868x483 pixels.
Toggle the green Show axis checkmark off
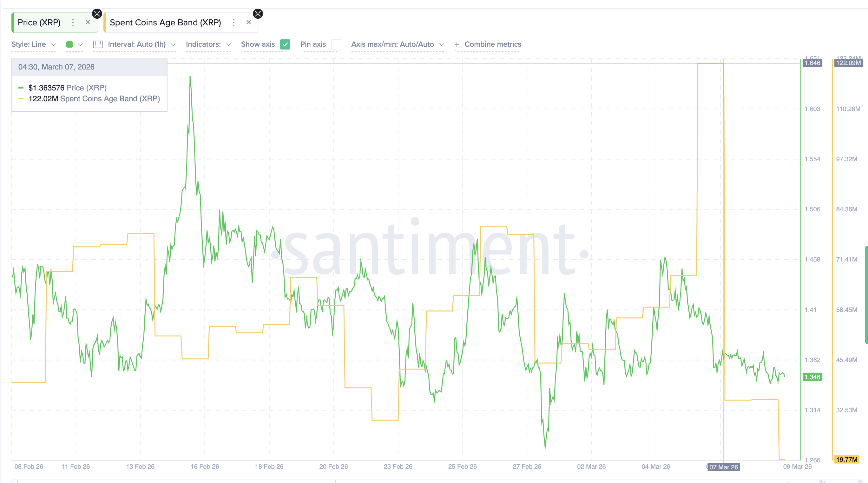[285, 44]
